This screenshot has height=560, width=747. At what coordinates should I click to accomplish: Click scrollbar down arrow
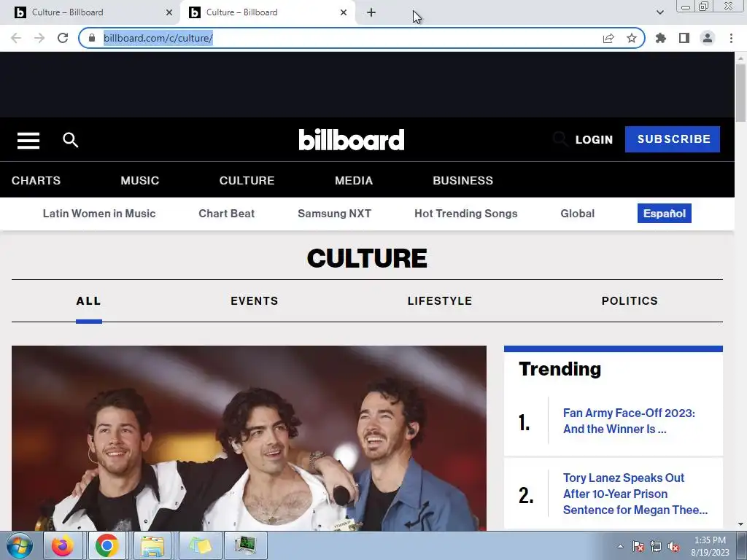point(740,524)
